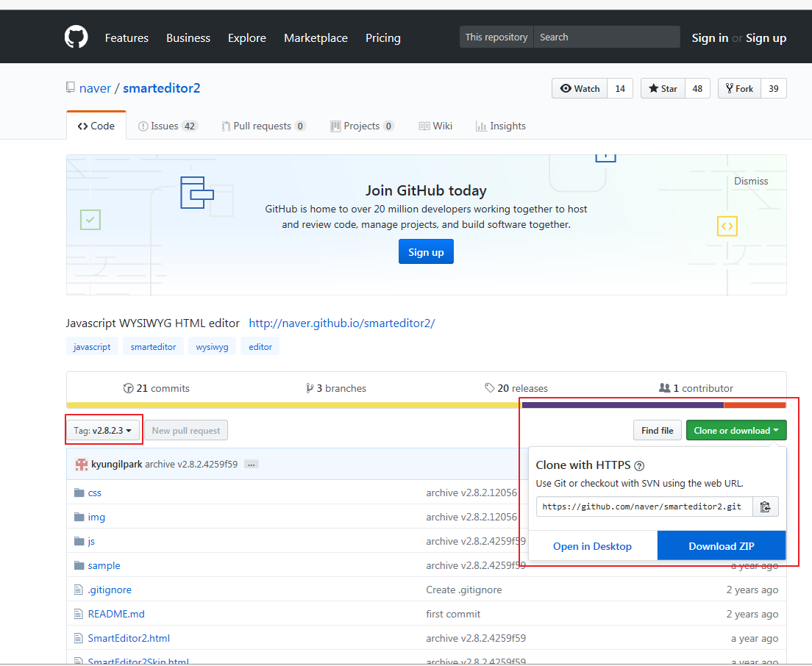This screenshot has height=666, width=812.
Task: Open first commit message for README.md
Action: pyautogui.click(x=453, y=615)
